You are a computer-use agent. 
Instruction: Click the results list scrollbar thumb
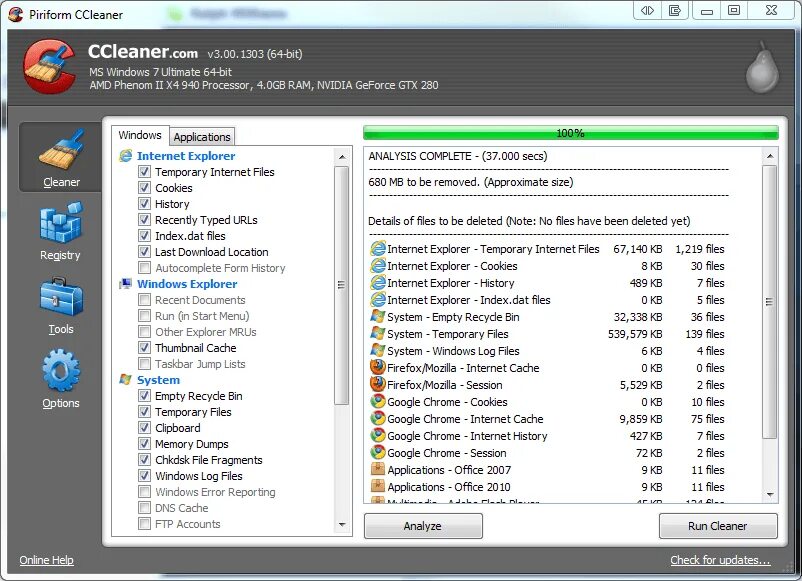(x=770, y=301)
